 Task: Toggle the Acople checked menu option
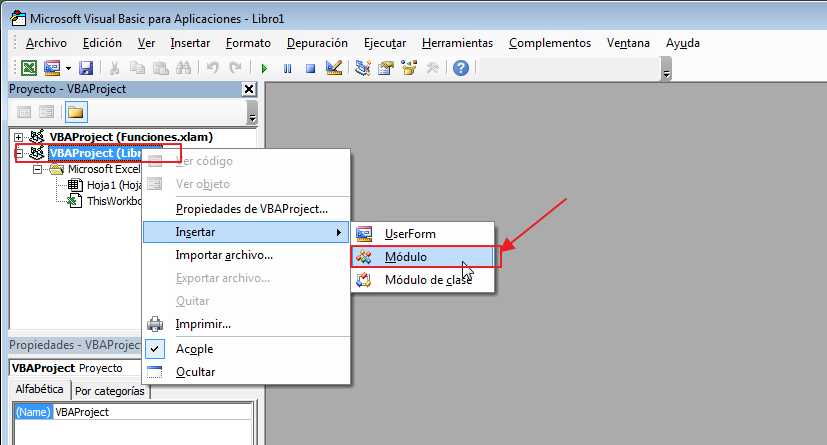pyautogui.click(x=194, y=349)
